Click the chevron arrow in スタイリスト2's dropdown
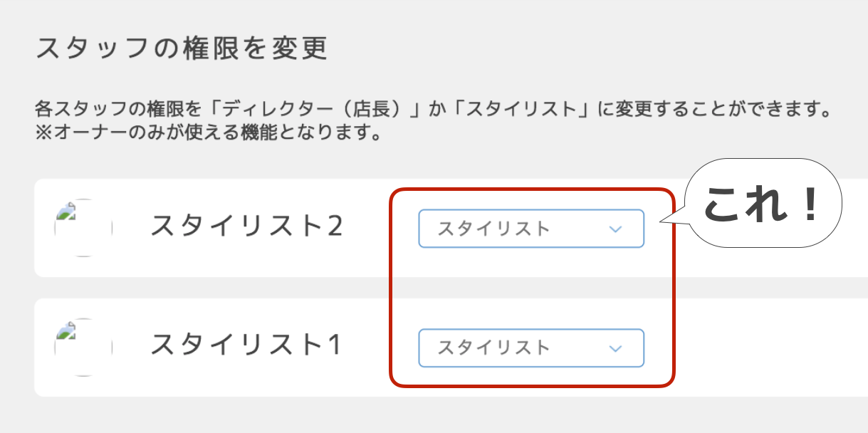The width and height of the screenshot is (868, 433). coord(616,229)
